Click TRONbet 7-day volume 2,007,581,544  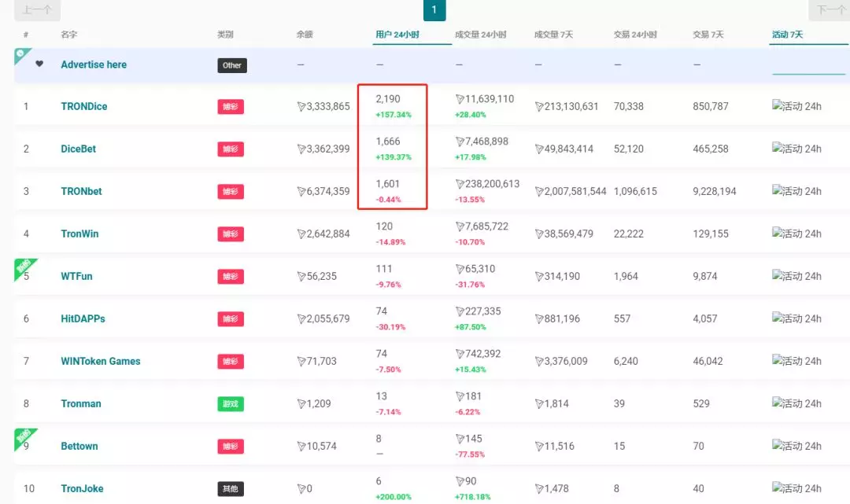pos(571,191)
